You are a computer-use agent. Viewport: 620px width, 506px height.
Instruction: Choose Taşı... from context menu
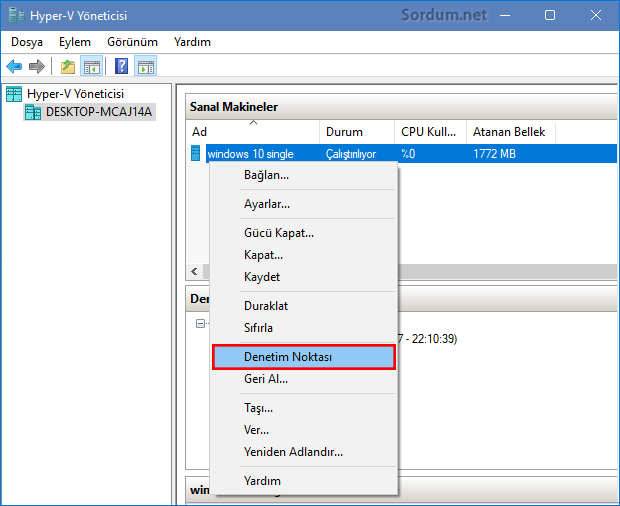(304, 408)
